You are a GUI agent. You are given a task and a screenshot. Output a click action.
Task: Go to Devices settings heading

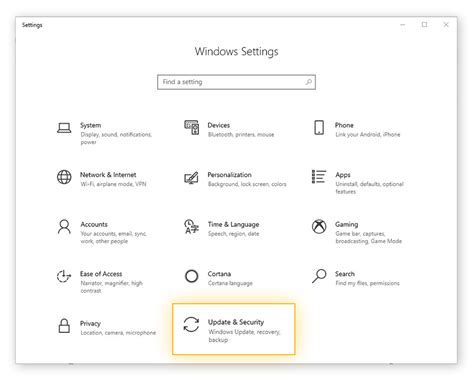point(219,125)
